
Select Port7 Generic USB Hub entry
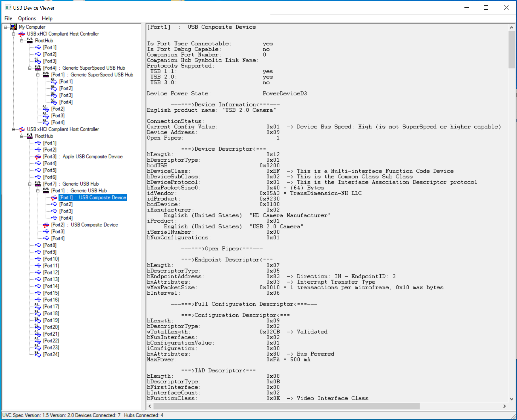[71, 184]
